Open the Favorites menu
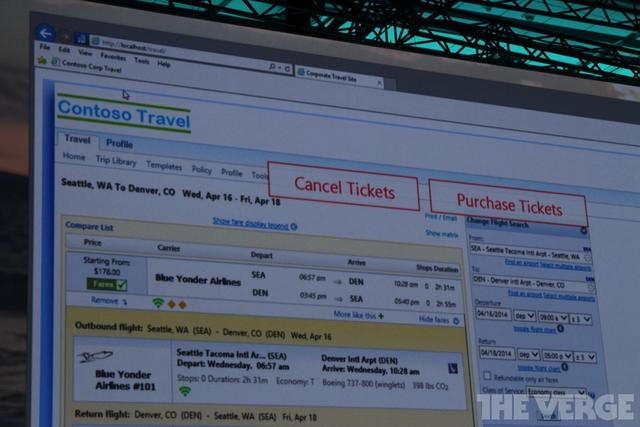640x427 pixels. tap(113, 57)
